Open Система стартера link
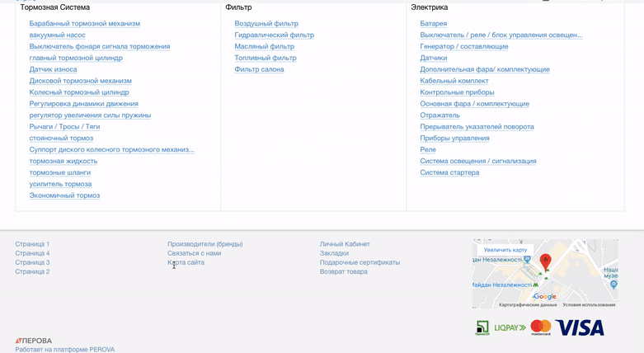Viewport: 644px width, 353px height. coord(449,172)
